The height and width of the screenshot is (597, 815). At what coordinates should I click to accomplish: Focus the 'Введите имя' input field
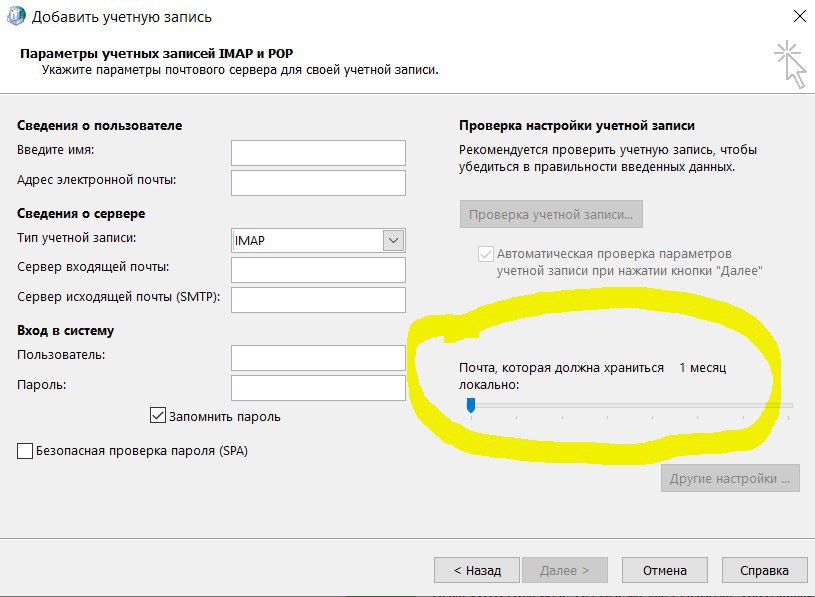[x=318, y=153]
